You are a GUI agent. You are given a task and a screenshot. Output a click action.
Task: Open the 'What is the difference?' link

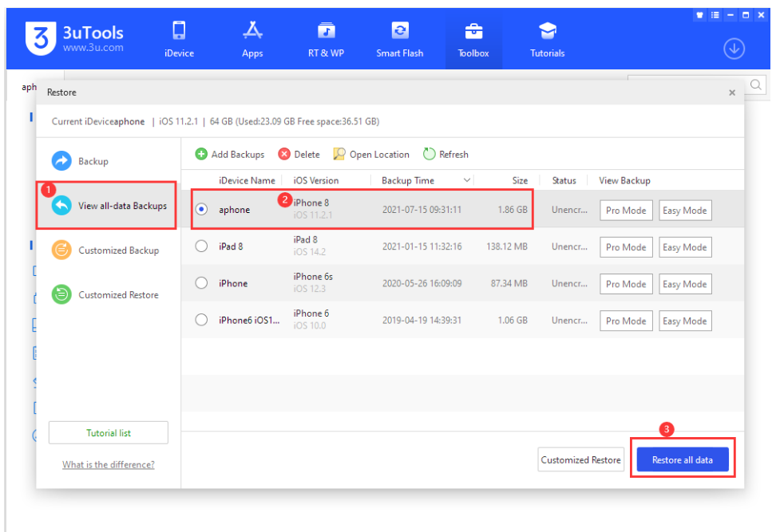[x=108, y=464]
